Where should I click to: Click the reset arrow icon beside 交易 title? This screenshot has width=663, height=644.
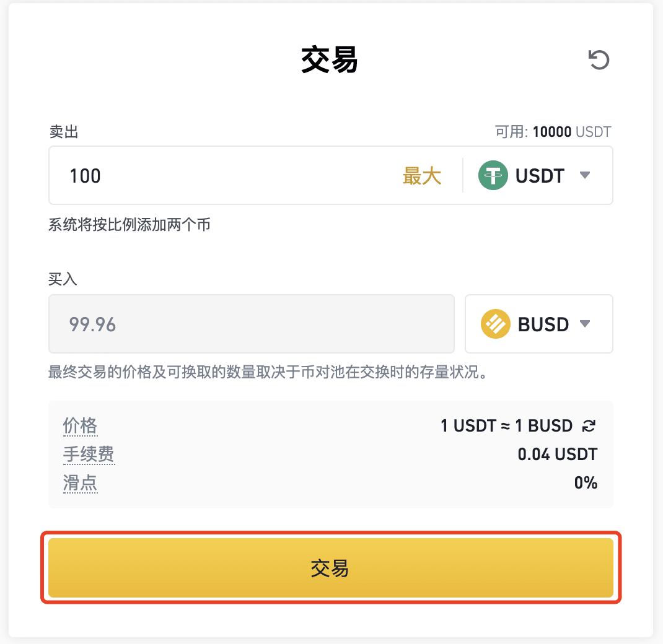pyautogui.click(x=599, y=59)
